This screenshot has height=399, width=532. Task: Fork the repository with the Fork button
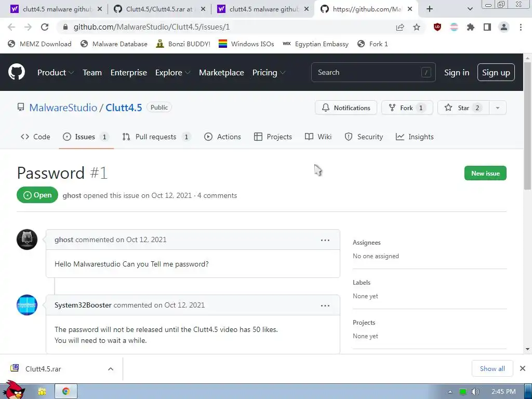407,108
